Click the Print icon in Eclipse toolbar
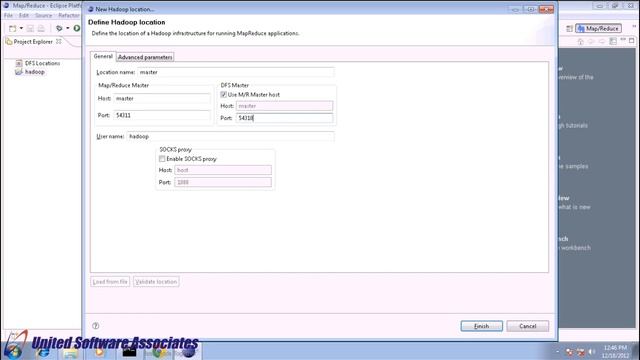The height and width of the screenshot is (360, 640). [x=41, y=28]
